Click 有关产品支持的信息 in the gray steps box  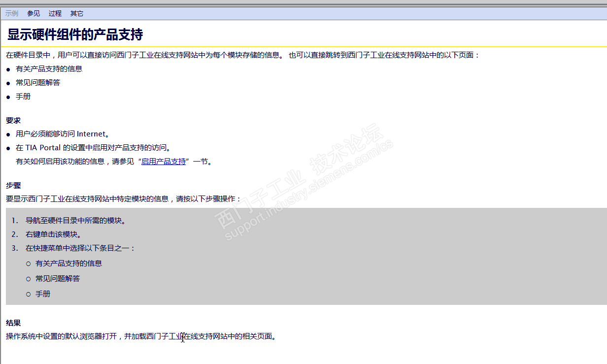click(69, 264)
